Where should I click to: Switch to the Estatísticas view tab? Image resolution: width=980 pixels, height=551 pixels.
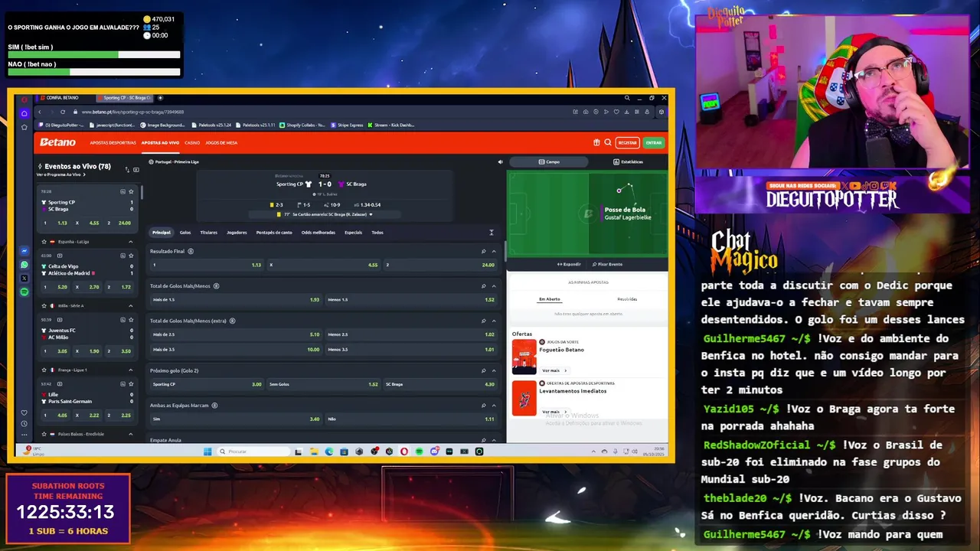point(628,162)
